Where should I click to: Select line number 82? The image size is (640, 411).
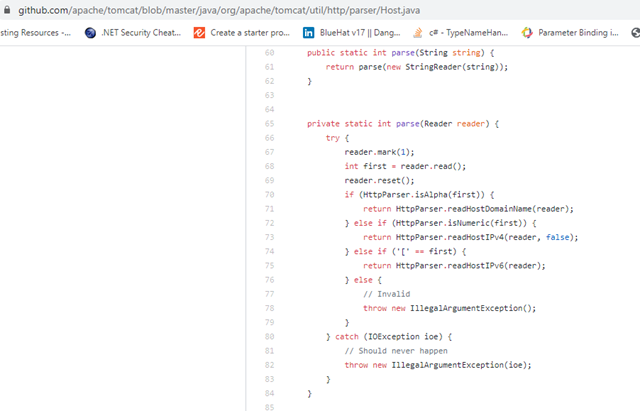[269, 365]
